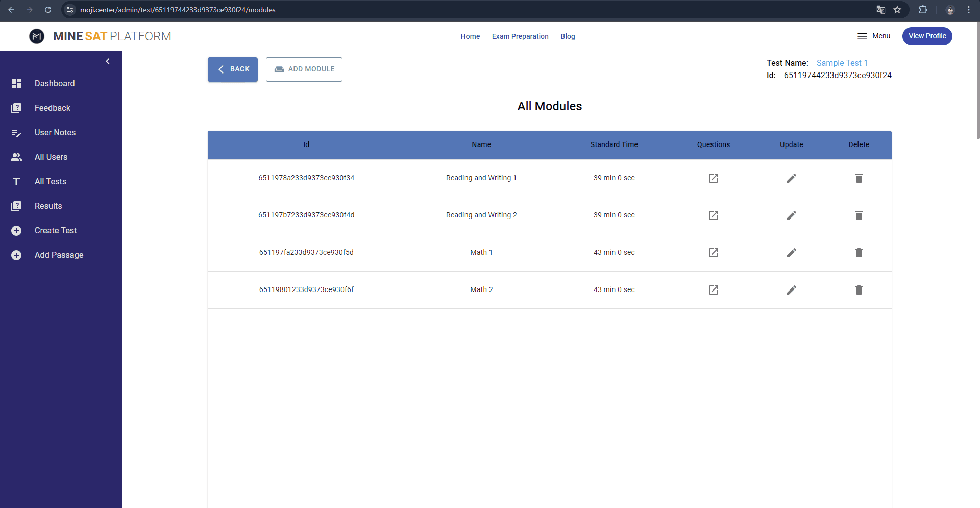Viewport: 980px width, 508px height.
Task: Select the Create Test plus icon
Action: point(16,230)
